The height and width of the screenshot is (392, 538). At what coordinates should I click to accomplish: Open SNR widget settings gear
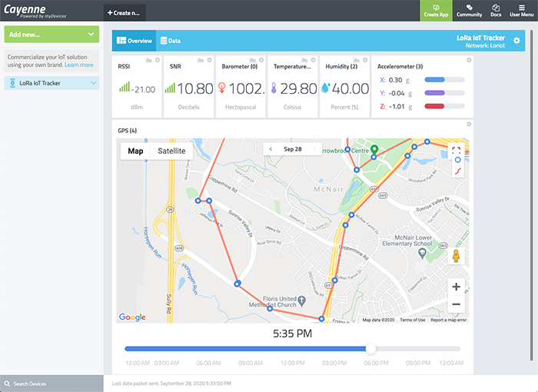210,60
